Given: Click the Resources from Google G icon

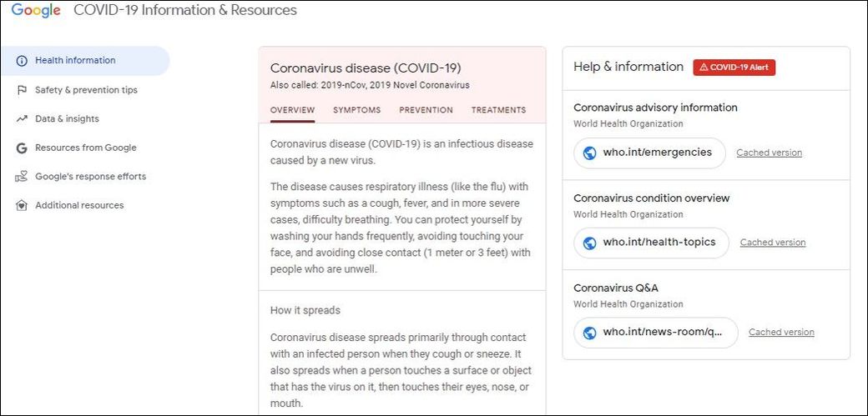Looking at the screenshot, I should tap(22, 148).
